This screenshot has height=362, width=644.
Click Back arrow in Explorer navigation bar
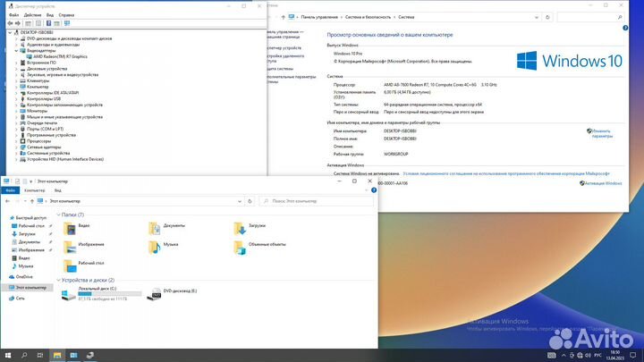coord(7,201)
